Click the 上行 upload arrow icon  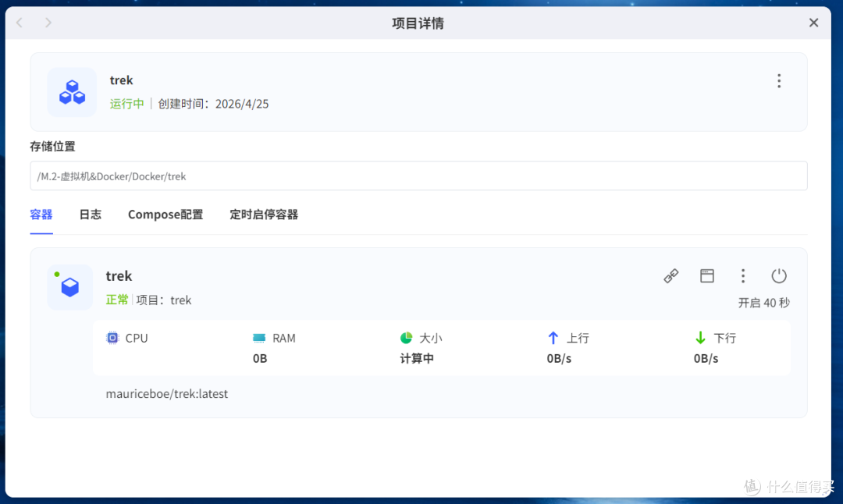(553, 338)
